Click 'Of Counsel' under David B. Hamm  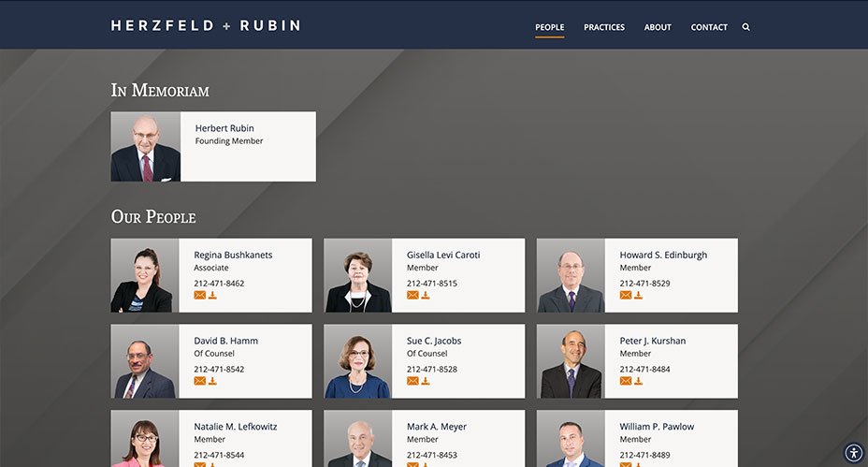pyautogui.click(x=213, y=354)
